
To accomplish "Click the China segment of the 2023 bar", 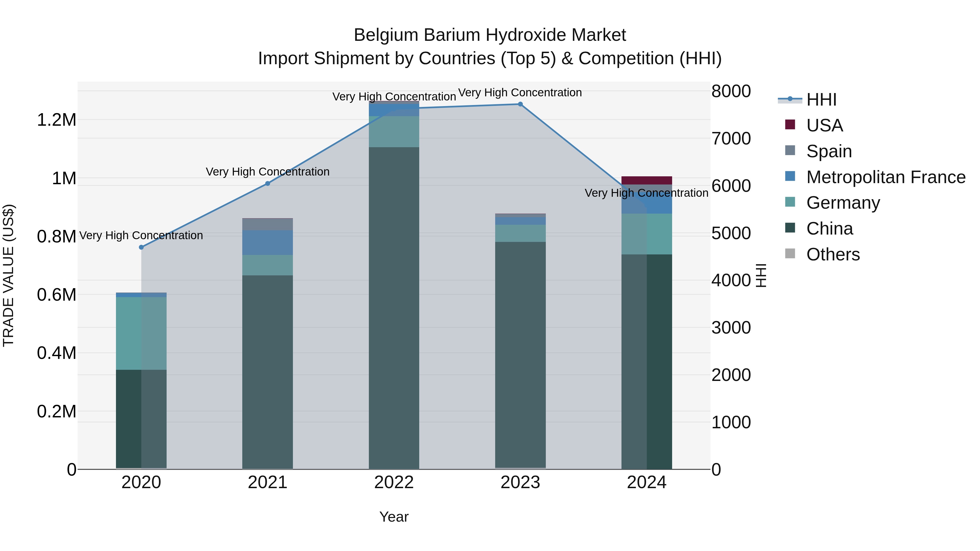I will pos(520,354).
